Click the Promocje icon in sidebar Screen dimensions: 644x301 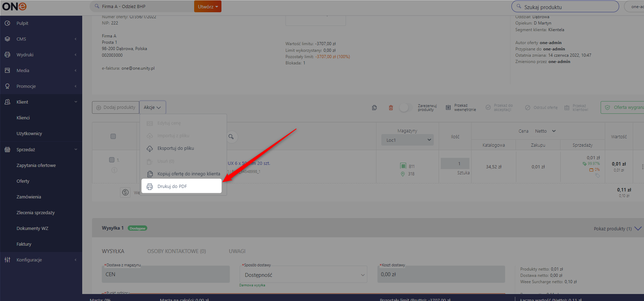[x=7, y=86]
